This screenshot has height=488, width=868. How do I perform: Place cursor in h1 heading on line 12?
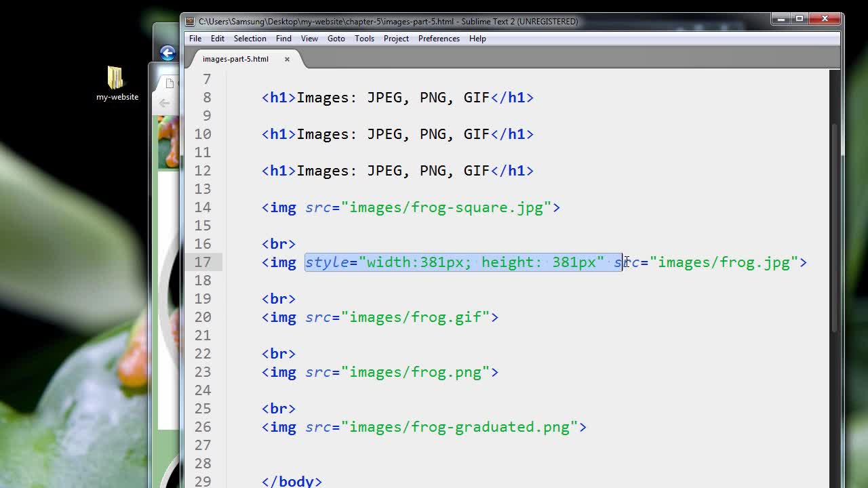(x=397, y=171)
